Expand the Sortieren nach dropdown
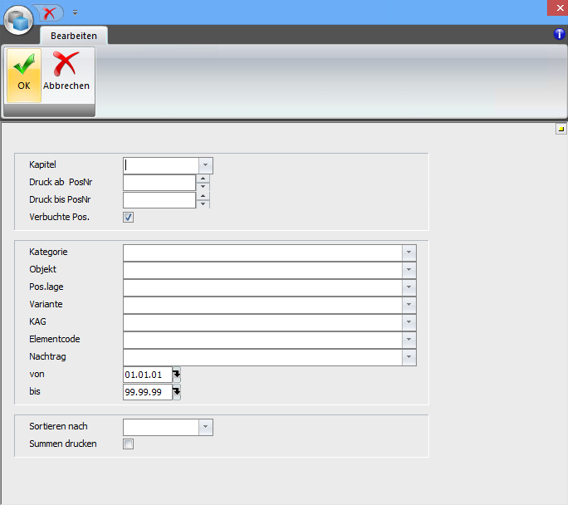568x505 pixels. [x=205, y=427]
